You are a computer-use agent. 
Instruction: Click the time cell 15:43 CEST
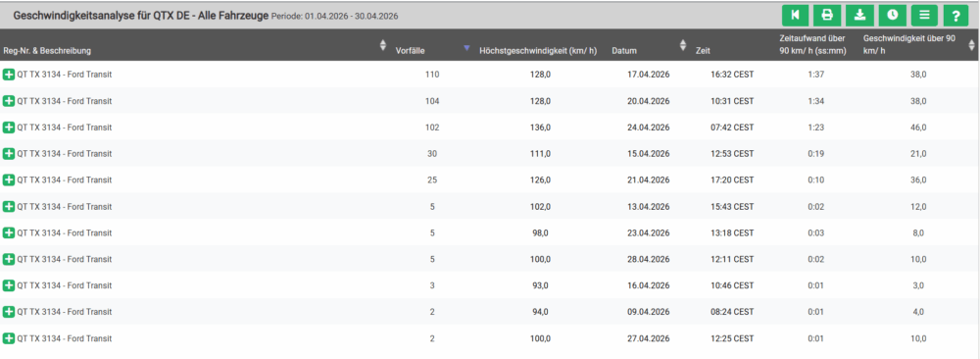[732, 206]
